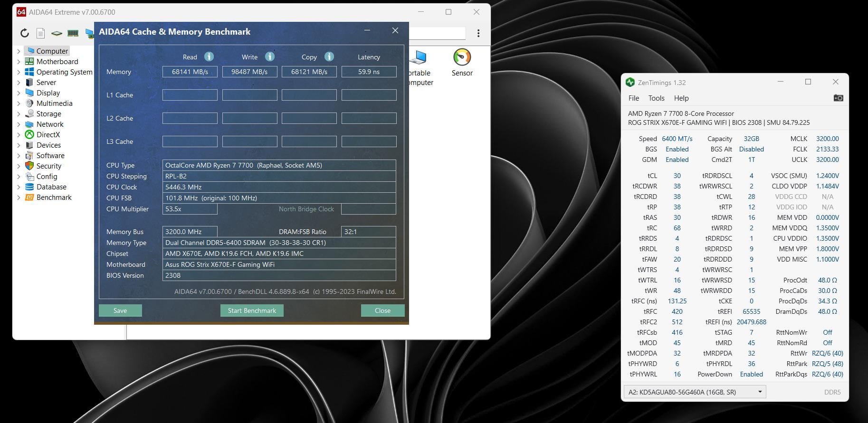This screenshot has height=423, width=868.
Task: Select the Display monitor icon in the tree
Action: [x=29, y=93]
